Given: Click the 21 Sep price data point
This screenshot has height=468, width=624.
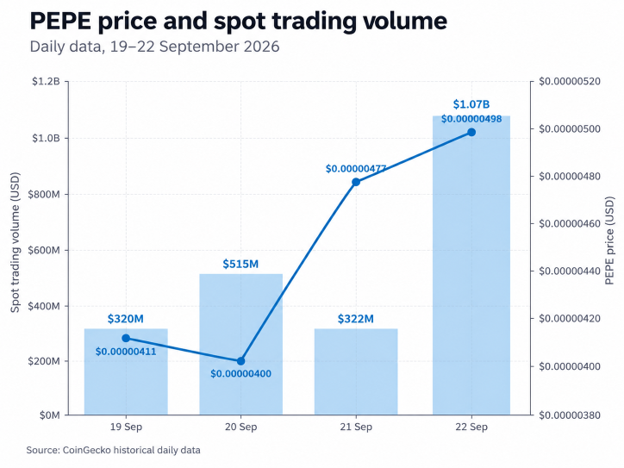Looking at the screenshot, I should [x=356, y=182].
